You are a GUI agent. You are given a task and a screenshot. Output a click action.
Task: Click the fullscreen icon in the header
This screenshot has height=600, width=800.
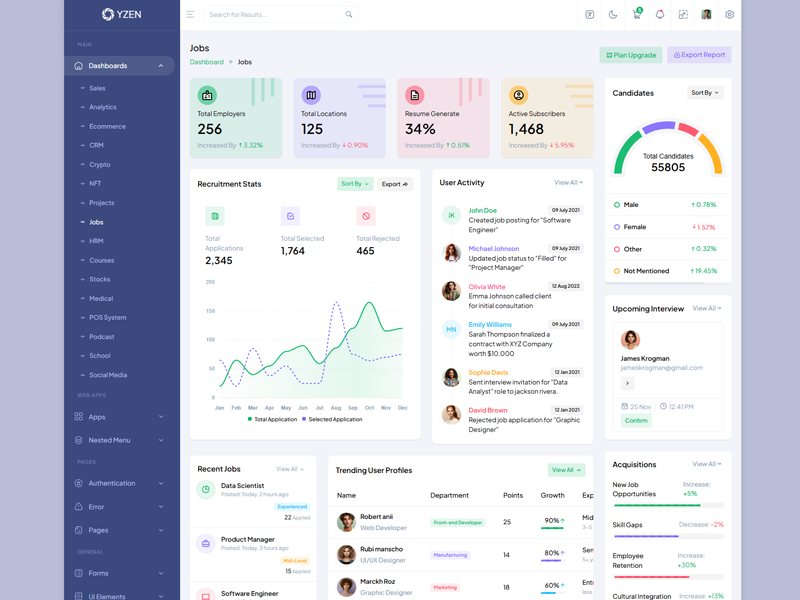683,15
